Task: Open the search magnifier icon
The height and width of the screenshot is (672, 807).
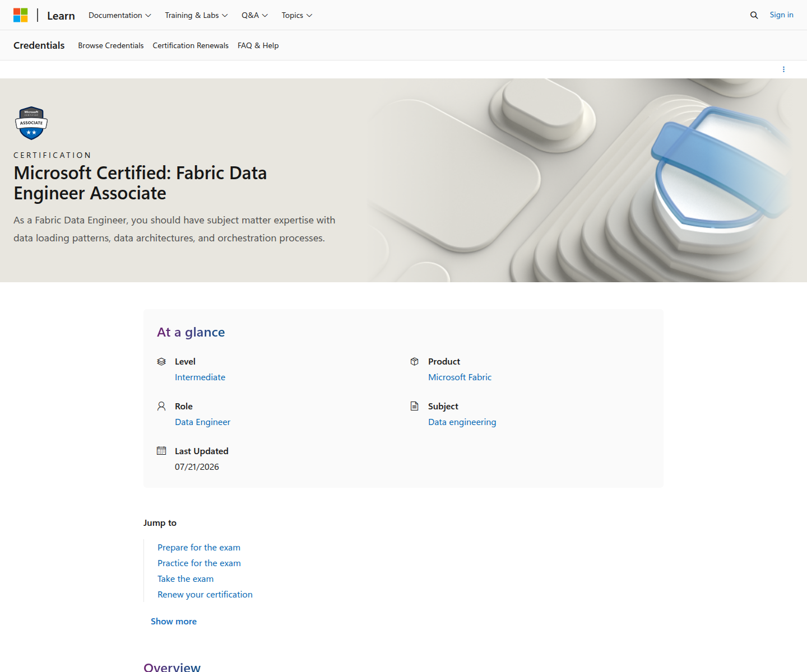Action: [x=754, y=15]
